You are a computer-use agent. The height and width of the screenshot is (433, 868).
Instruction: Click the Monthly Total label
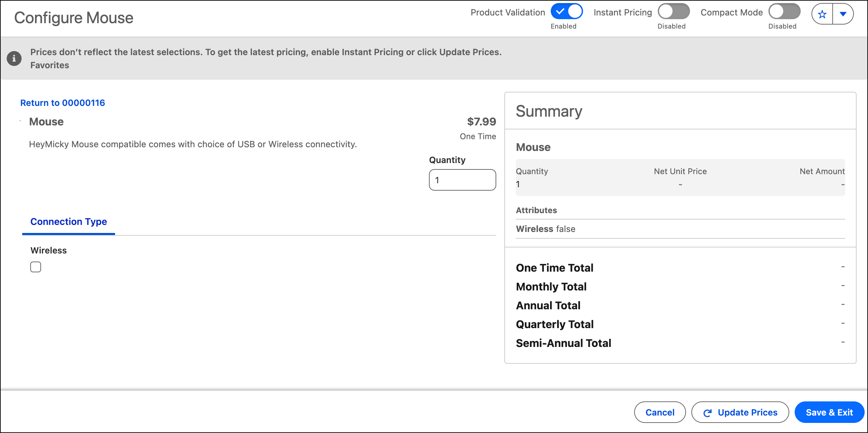point(551,286)
